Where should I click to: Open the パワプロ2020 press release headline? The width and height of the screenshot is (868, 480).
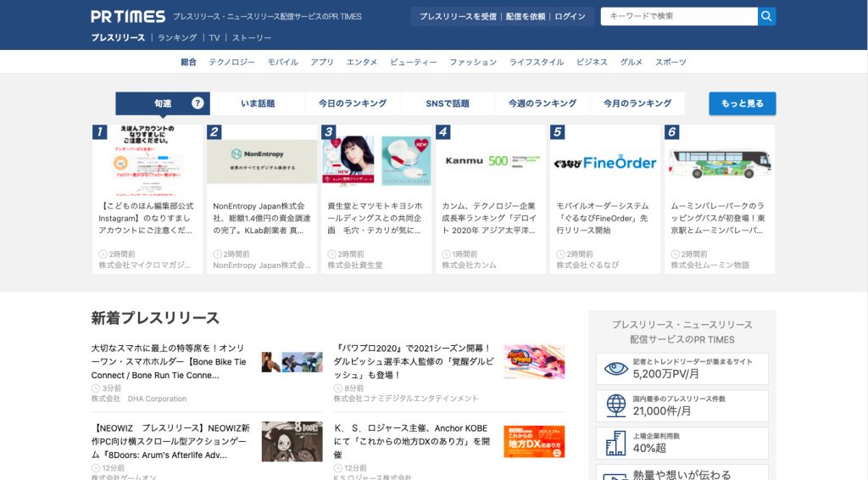(x=414, y=361)
